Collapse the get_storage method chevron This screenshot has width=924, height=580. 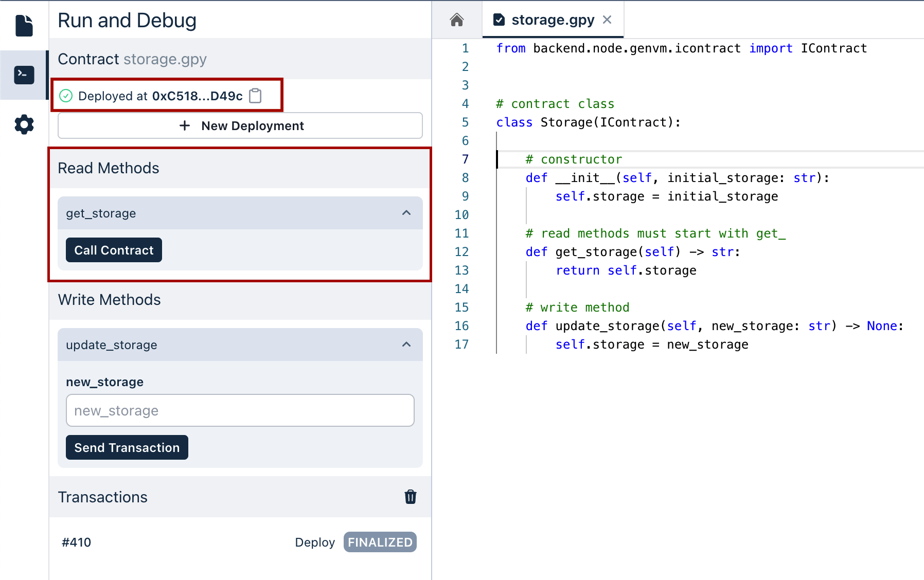406,213
